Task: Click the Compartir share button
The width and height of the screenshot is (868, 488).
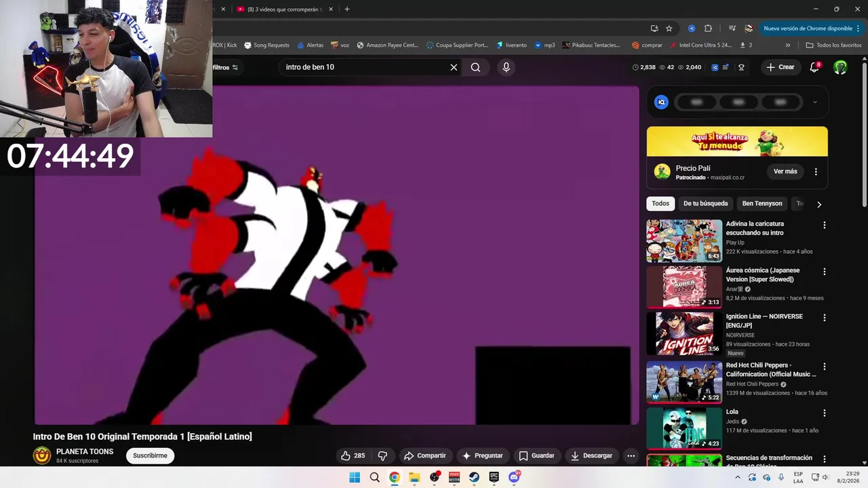Action: pos(425,455)
